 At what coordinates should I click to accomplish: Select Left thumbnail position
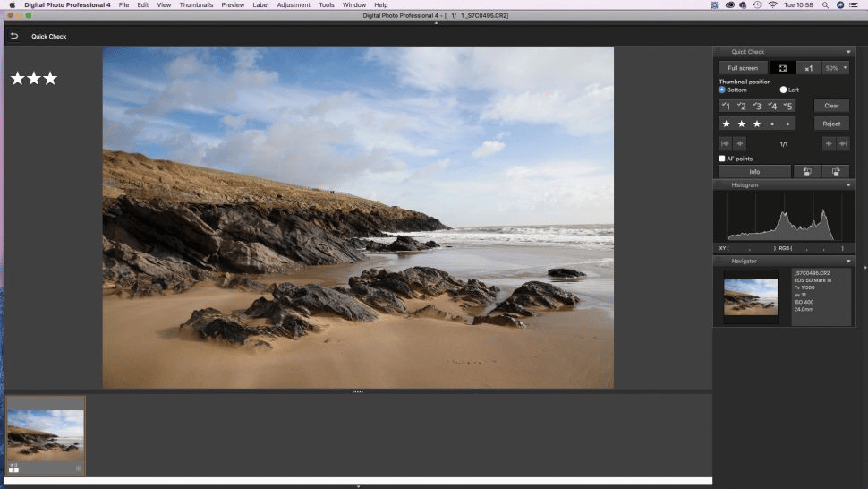(x=783, y=90)
